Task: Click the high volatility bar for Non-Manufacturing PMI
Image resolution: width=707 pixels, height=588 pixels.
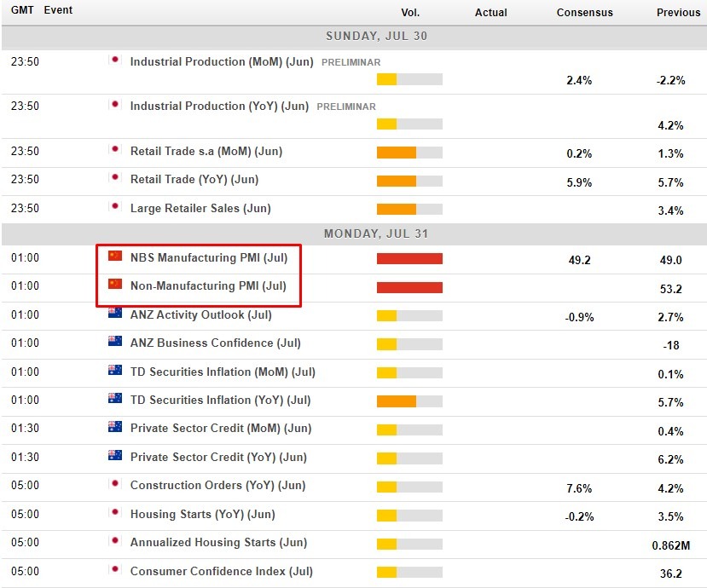Action: [409, 287]
